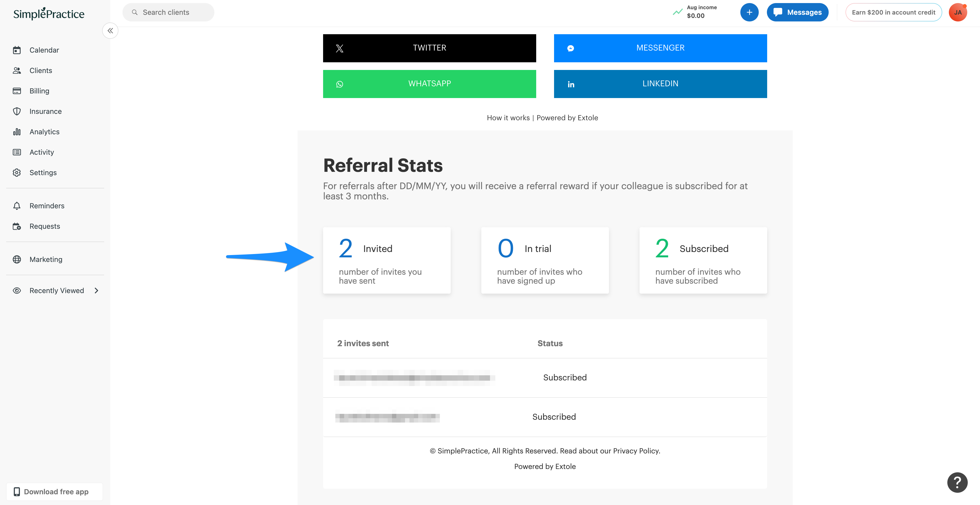
Task: Click the phone icon in Download free app
Action: [x=17, y=492]
